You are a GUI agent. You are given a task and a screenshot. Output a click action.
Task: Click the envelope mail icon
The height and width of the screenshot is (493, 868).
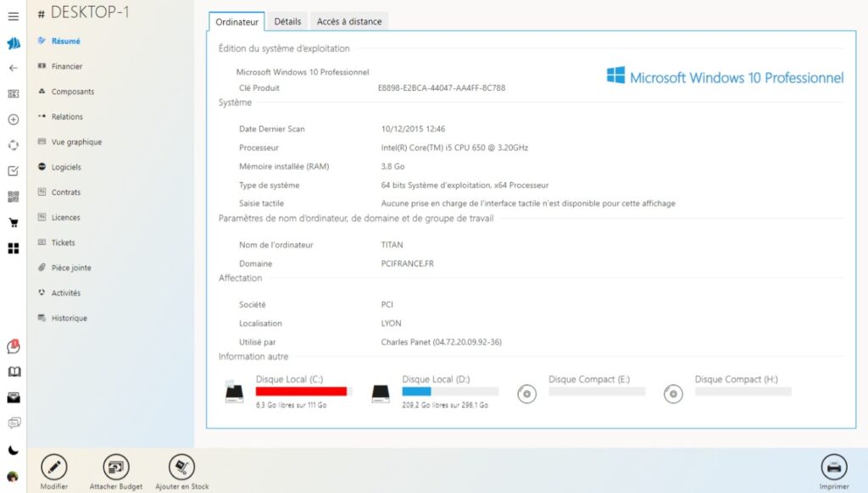click(13, 397)
